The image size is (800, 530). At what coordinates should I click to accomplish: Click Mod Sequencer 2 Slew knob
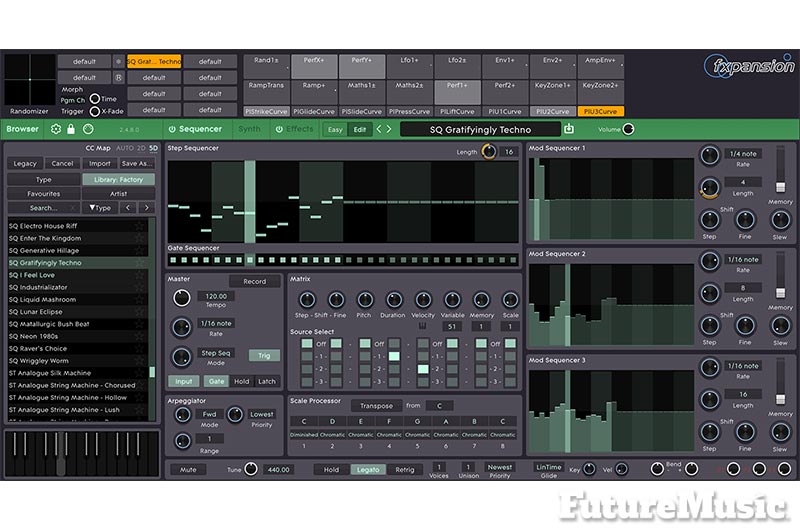coord(780,325)
